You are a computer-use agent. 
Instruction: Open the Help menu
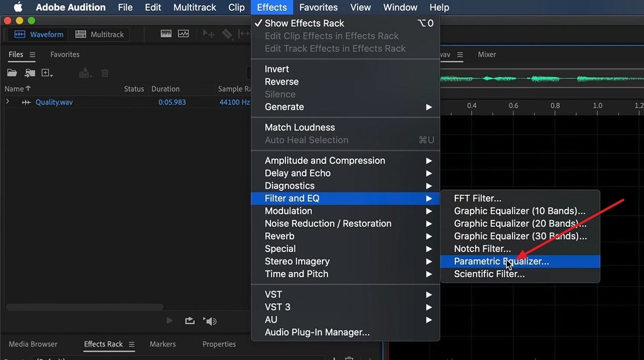point(439,7)
